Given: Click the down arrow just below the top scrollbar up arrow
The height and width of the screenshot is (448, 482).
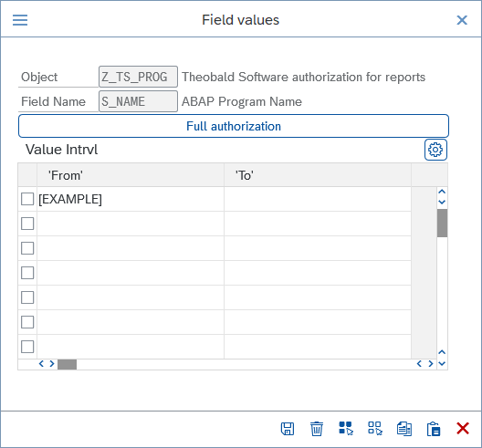Looking at the screenshot, I should pyautogui.click(x=442, y=203).
